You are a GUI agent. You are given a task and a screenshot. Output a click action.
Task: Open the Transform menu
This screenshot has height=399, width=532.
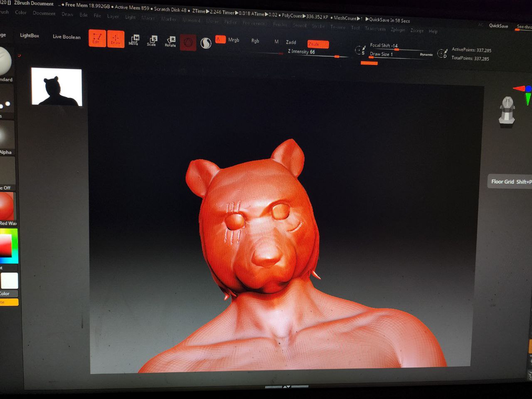pyautogui.click(x=375, y=29)
